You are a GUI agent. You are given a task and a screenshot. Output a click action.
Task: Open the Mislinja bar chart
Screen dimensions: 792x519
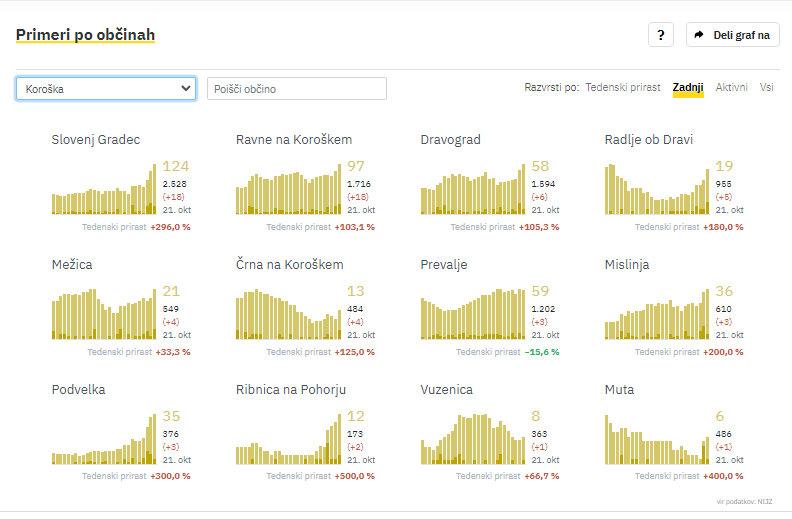(x=657, y=315)
